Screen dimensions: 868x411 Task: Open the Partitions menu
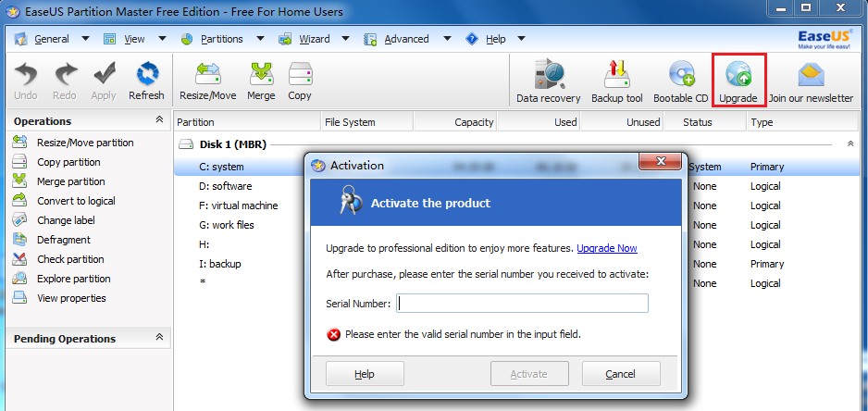pos(221,39)
